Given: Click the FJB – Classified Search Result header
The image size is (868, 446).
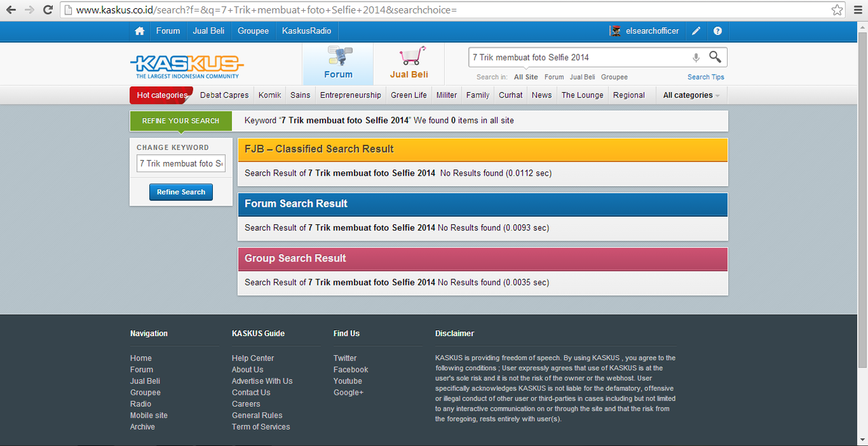Looking at the screenshot, I should pyautogui.click(x=483, y=150).
